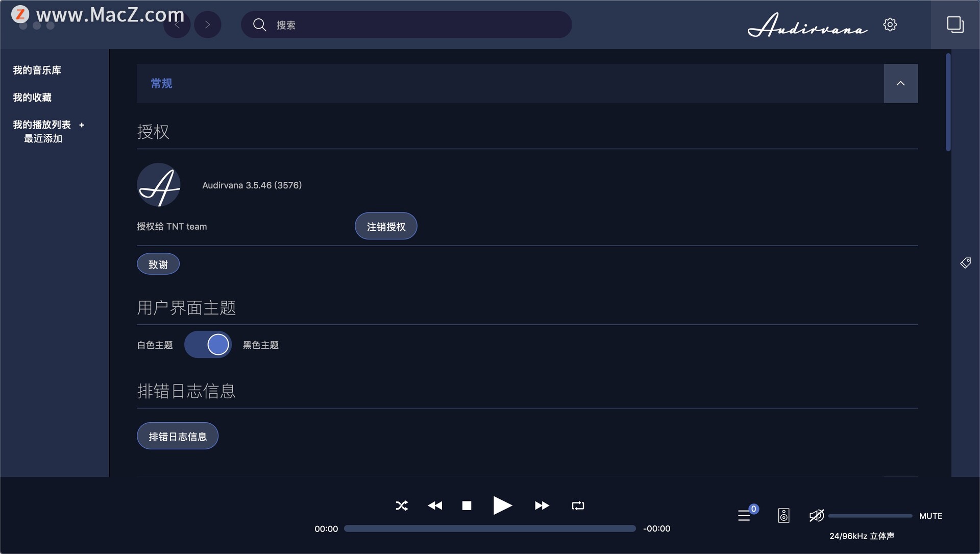The width and height of the screenshot is (980, 554).
Task: Click the elapsed time 00:00
Action: coord(326,528)
